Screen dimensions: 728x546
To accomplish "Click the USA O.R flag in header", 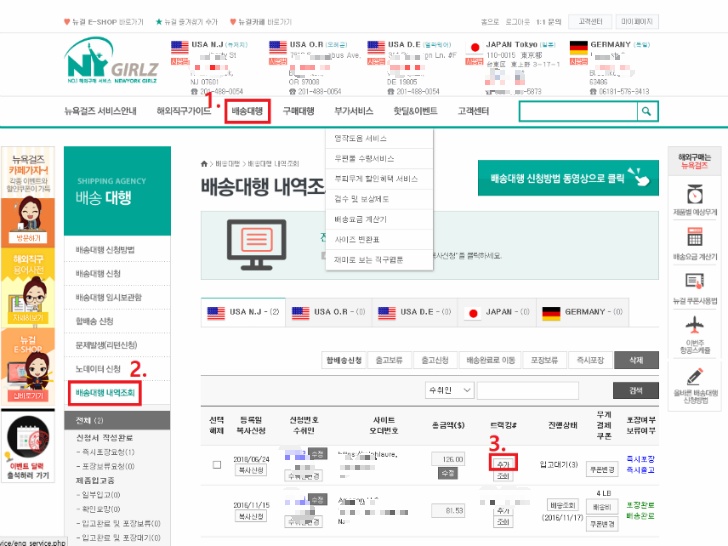I will pyautogui.click(x=278, y=47).
